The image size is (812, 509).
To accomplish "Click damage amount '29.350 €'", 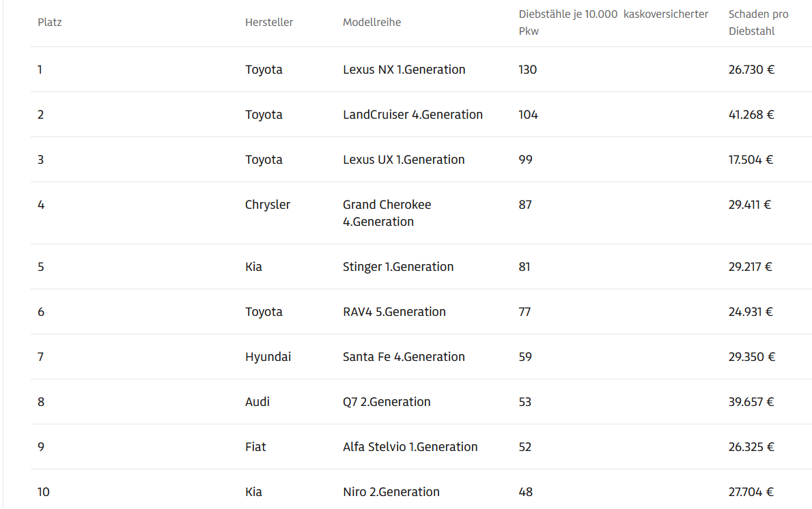I will click(x=752, y=356).
